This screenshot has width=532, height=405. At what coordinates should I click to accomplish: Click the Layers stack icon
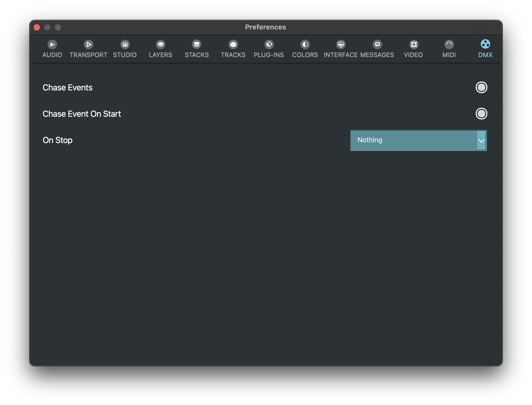(160, 44)
